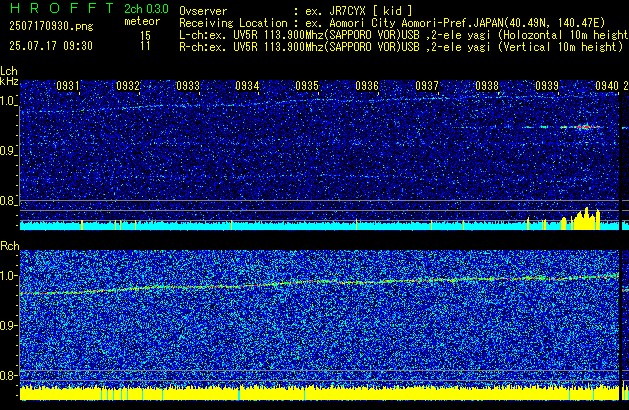The image size is (629, 410).
Task: Select the 1.0 frequency label on Rch axis
Action: [x=8, y=276]
